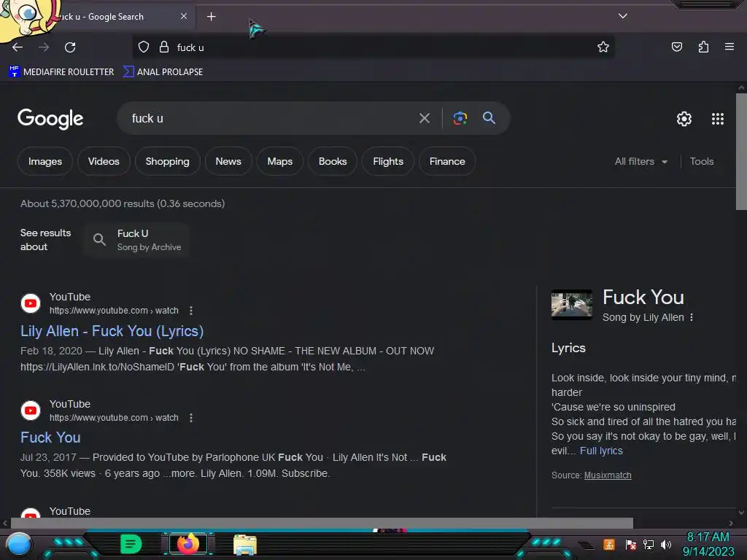Image resolution: width=747 pixels, height=560 pixels.
Task: Open the Windows Start orb
Action: 18,545
